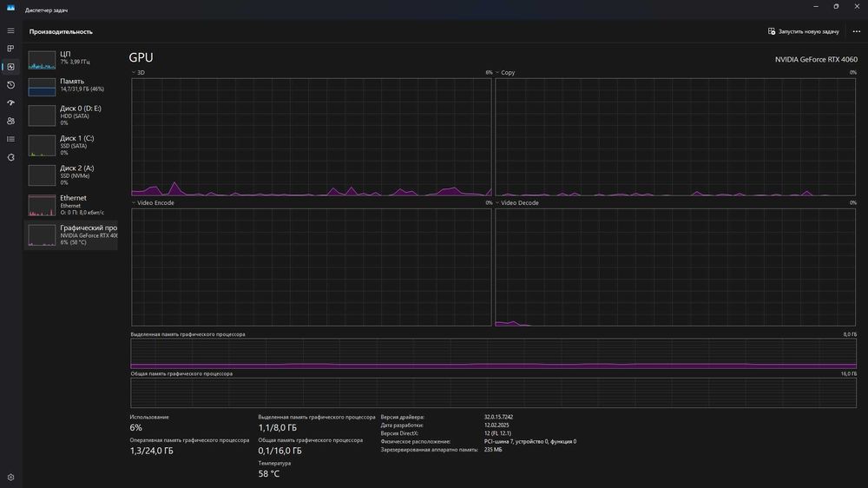Select Диск 2 (A:) item
The image size is (868, 488).
71,175
